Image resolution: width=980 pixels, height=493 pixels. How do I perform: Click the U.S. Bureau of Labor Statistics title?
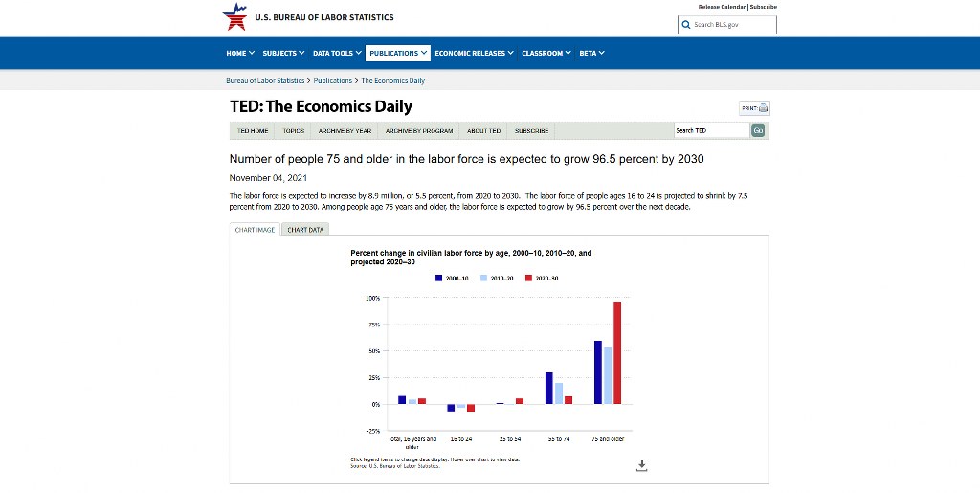coord(324,17)
